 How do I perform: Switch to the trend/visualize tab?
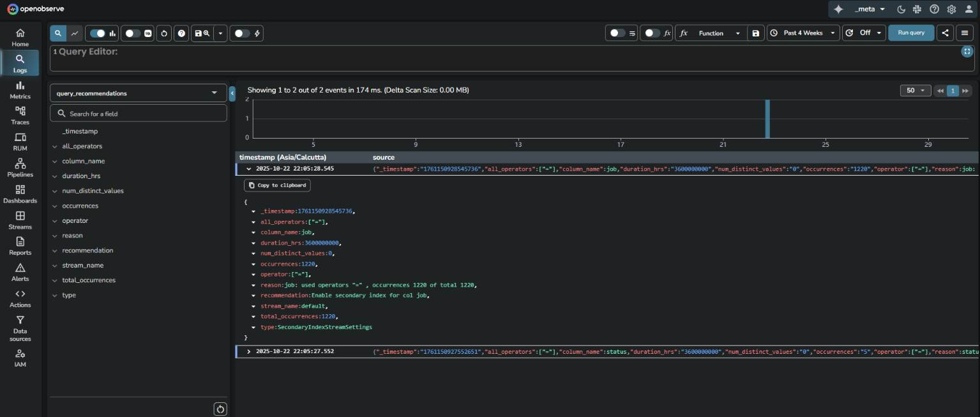coord(75,33)
